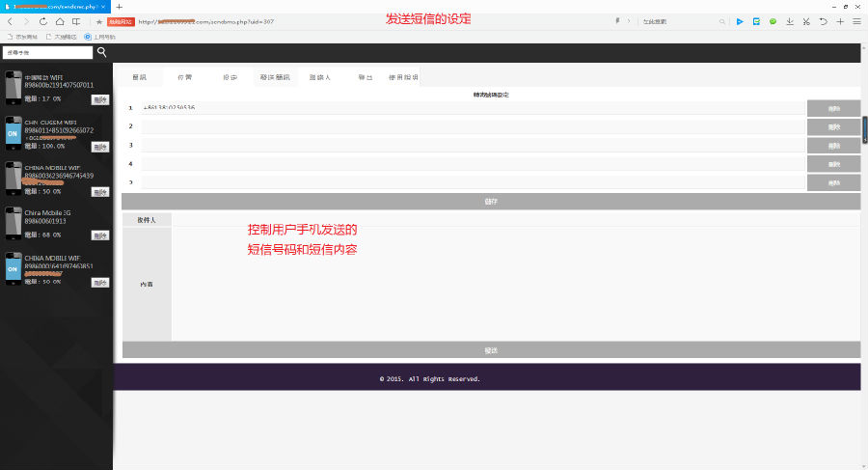868x470 pixels.
Task: Open the browser downloads arrow icon
Action: (x=789, y=21)
